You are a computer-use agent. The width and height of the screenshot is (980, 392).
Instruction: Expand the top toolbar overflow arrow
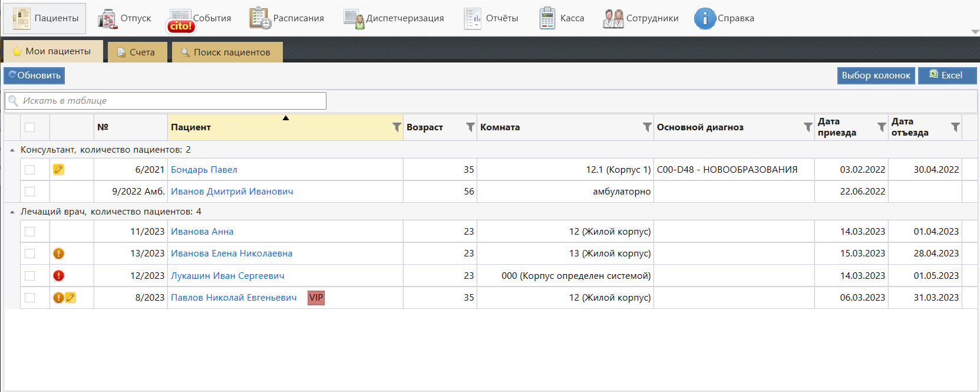point(975,32)
